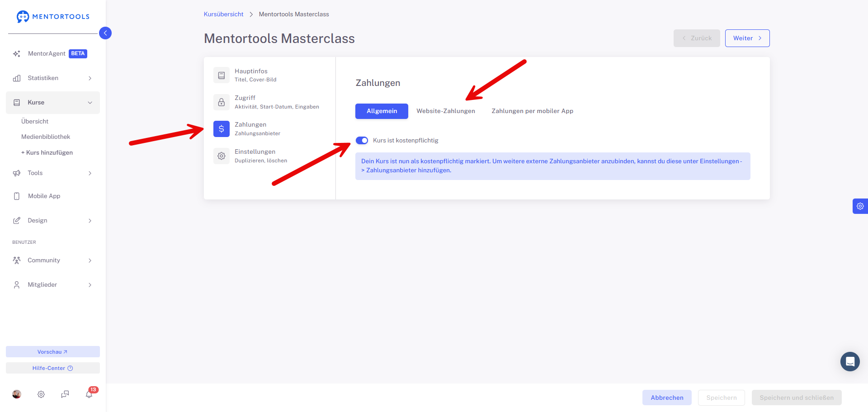
Task: Click 'Speichern und schließen' button
Action: (797, 398)
